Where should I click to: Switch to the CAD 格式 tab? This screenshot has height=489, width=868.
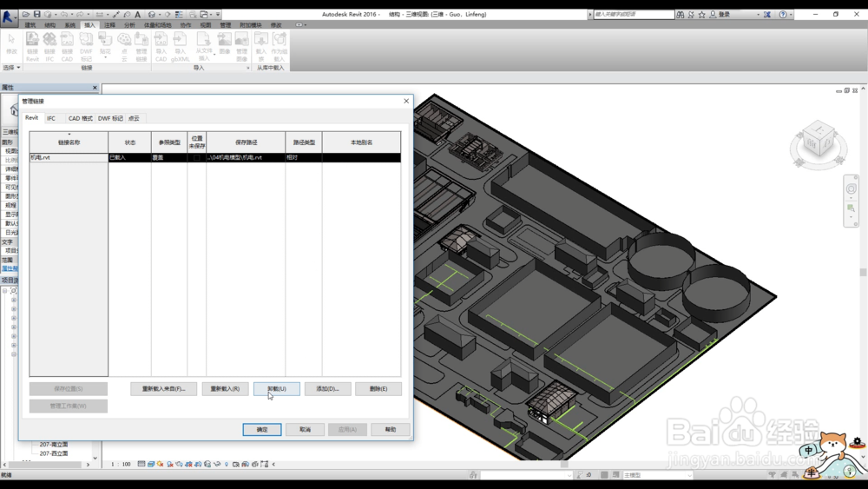[x=80, y=118]
